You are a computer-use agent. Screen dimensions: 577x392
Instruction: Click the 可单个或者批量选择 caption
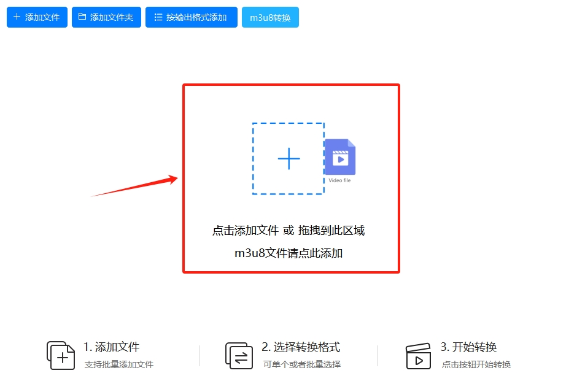pos(302,364)
